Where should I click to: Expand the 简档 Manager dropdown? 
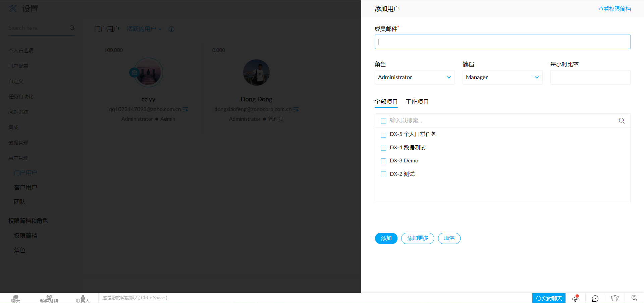coord(502,78)
